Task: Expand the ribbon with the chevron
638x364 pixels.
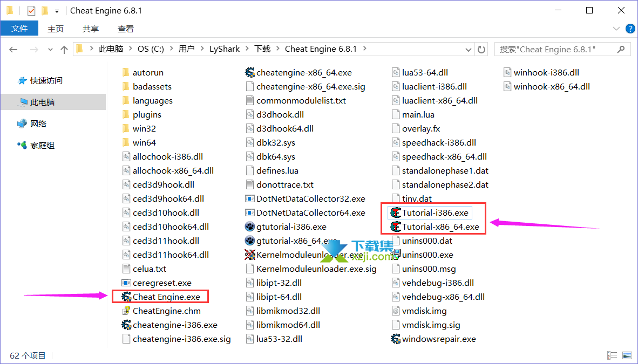Action: [x=616, y=29]
